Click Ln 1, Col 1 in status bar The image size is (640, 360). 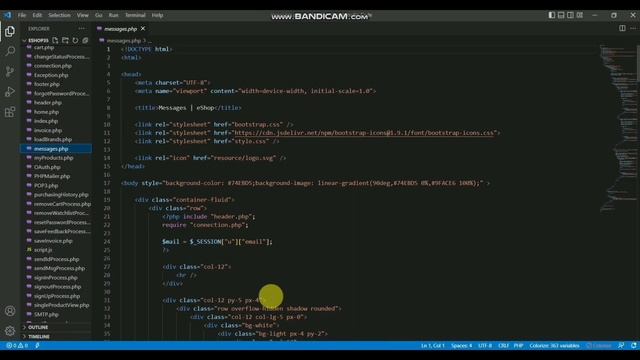point(432,346)
